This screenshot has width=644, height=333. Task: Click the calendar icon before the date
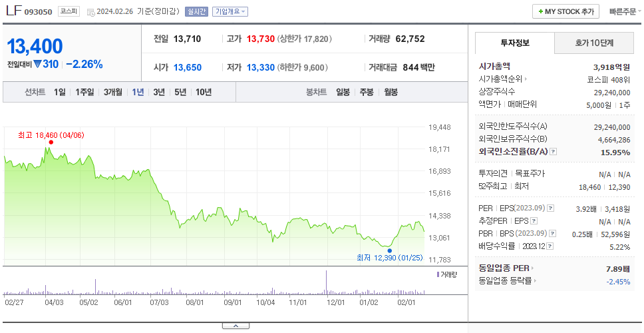(90, 12)
